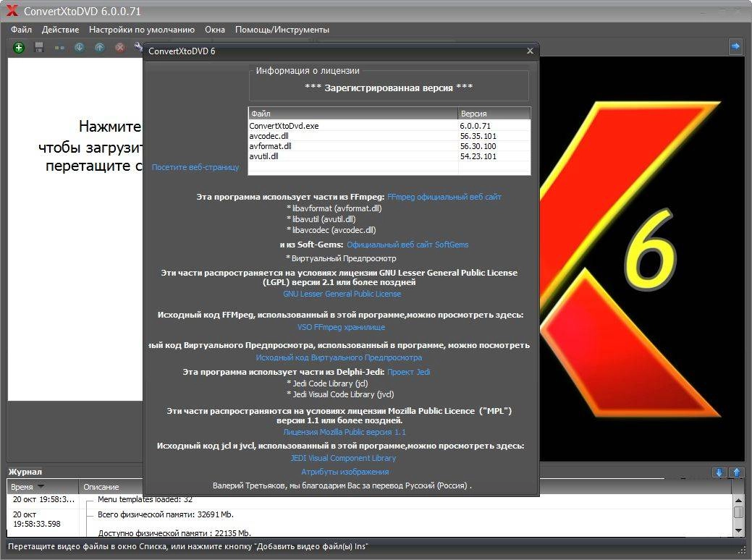The width and height of the screenshot is (752, 560).
Task: Click the blue down arrow in Журнал panel
Action: click(x=719, y=472)
